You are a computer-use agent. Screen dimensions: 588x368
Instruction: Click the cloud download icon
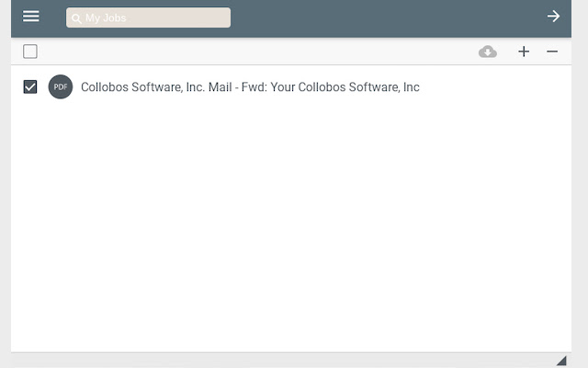coord(488,52)
